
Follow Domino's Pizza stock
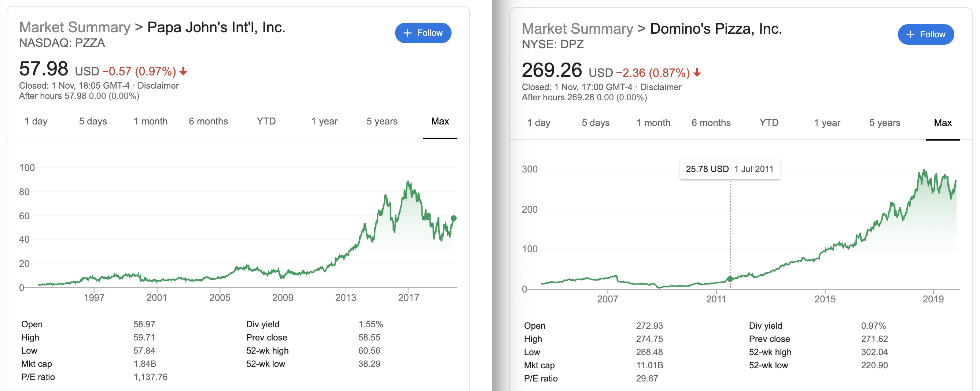click(925, 34)
